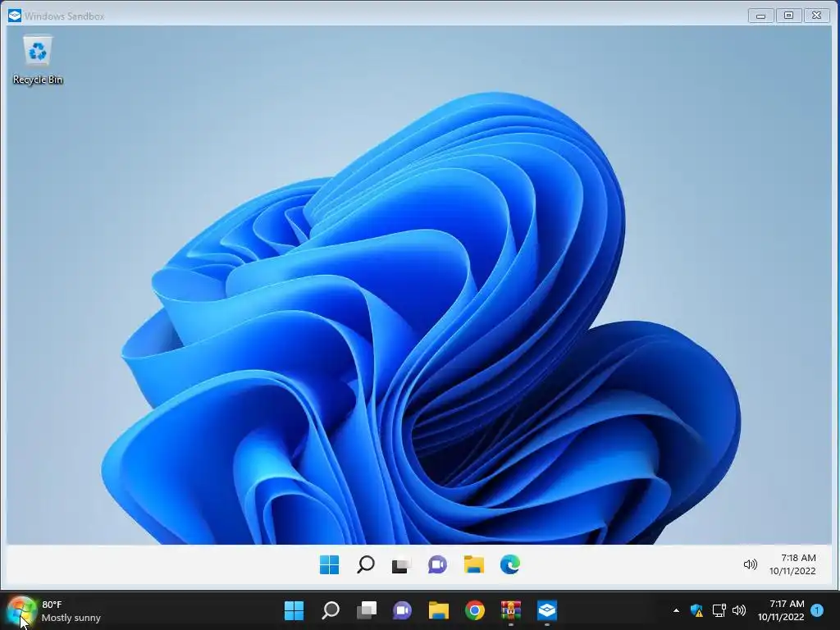Viewport: 840px width, 630px height.
Task: Select Windows Sandbox icon on host taskbar
Action: [547, 610]
